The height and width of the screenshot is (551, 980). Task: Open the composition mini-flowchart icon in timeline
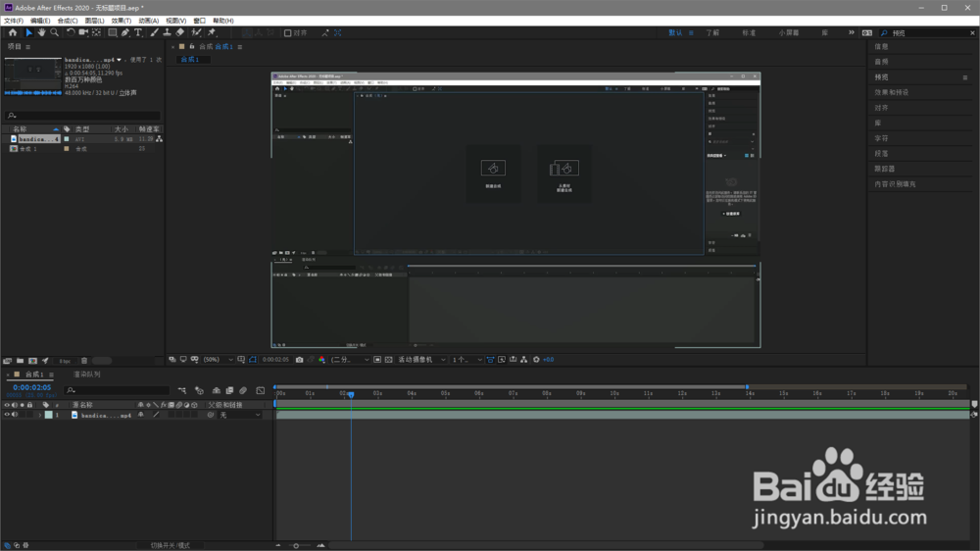182,390
